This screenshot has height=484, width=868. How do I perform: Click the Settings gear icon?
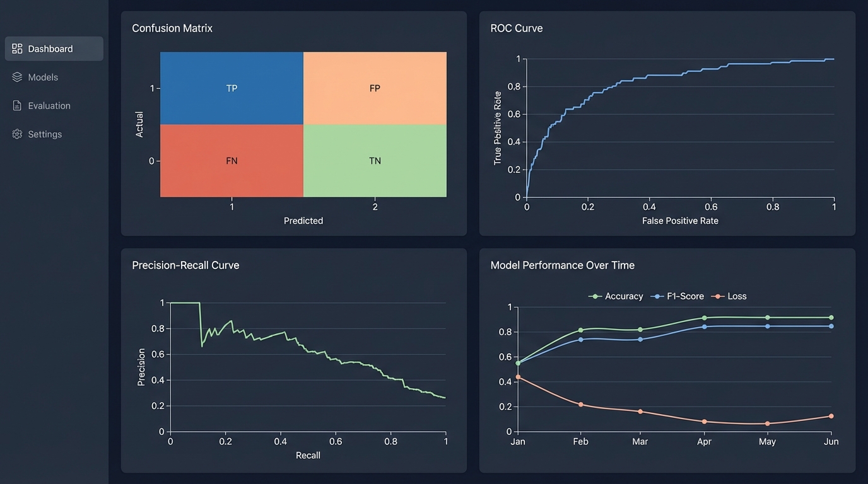click(x=15, y=134)
